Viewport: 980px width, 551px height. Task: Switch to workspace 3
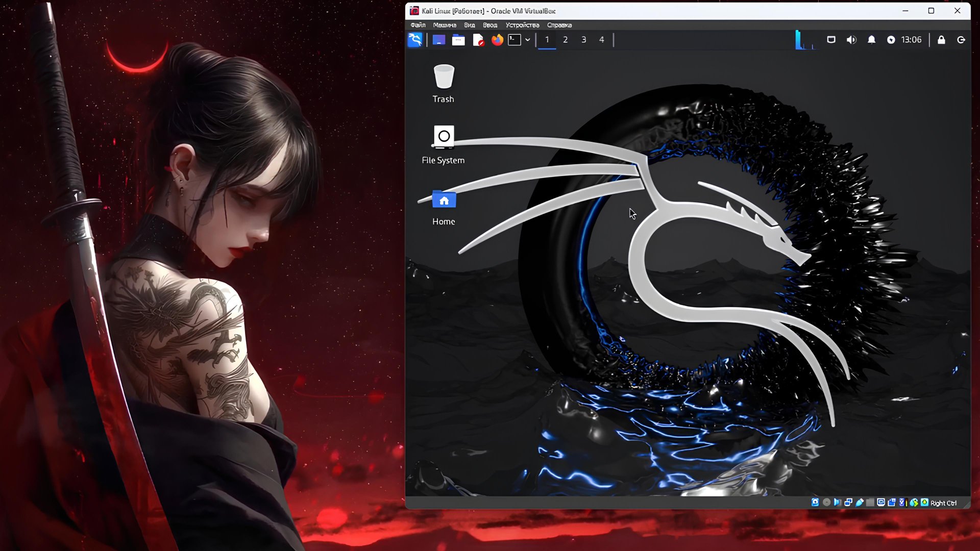583,39
